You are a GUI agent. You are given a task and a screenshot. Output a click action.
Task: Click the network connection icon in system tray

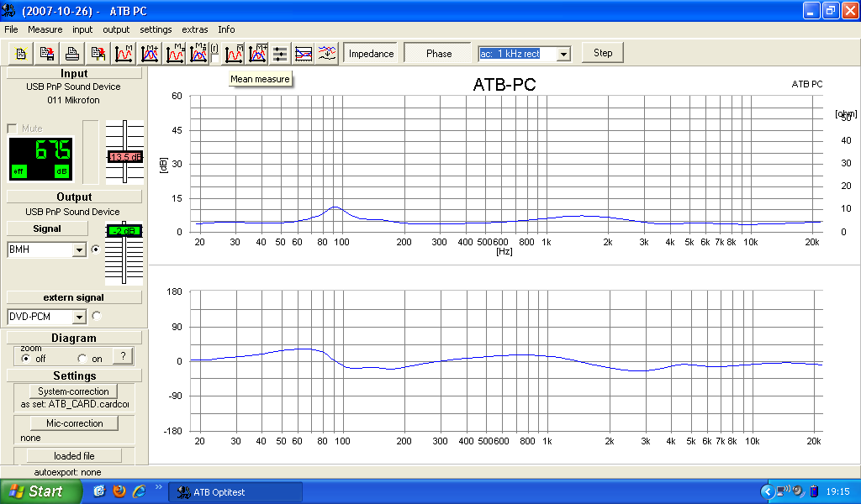click(783, 491)
